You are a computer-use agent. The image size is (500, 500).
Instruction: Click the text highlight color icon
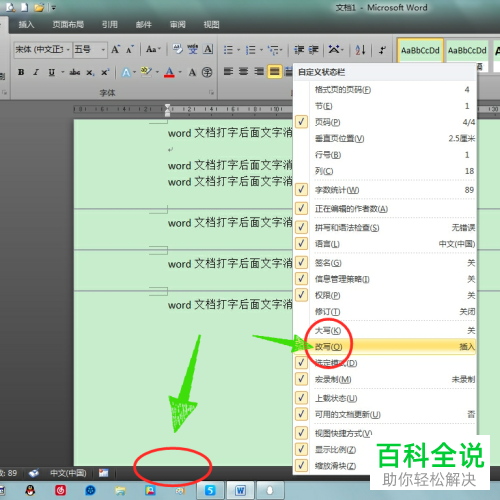[146, 72]
